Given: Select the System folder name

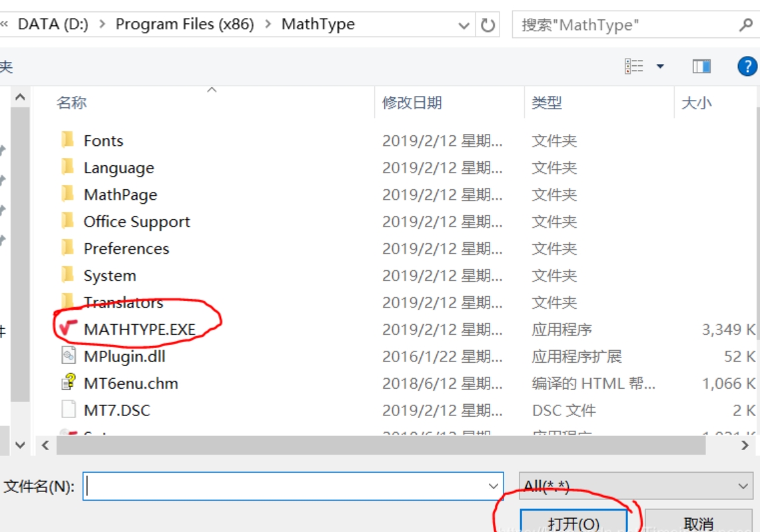Looking at the screenshot, I should (x=109, y=276).
